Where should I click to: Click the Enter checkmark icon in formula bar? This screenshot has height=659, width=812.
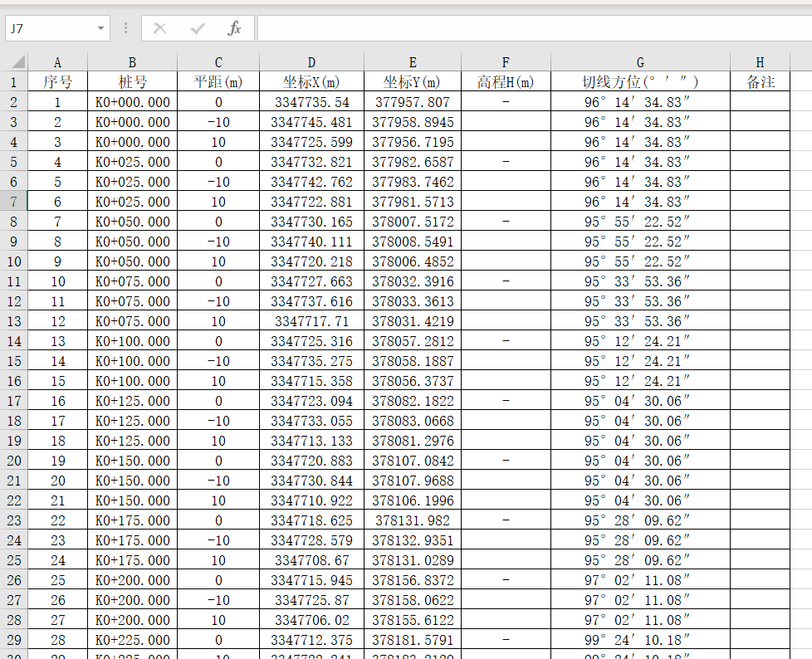tap(197, 28)
